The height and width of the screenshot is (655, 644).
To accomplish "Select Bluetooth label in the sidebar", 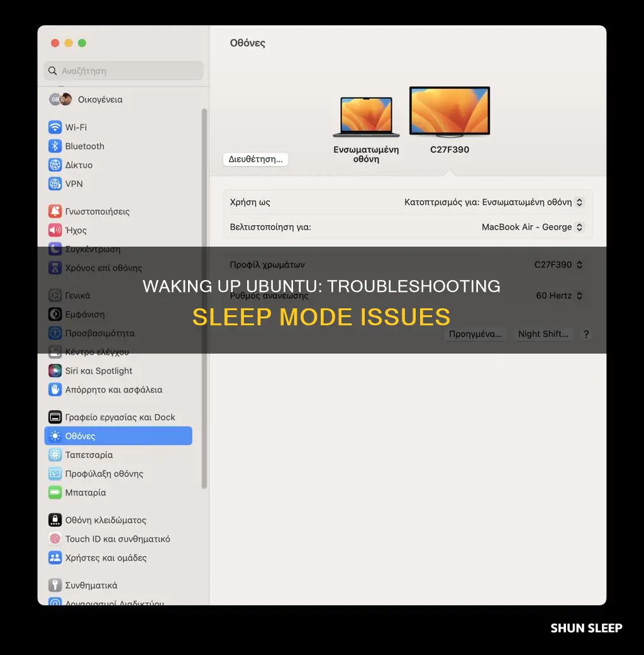I will point(85,146).
